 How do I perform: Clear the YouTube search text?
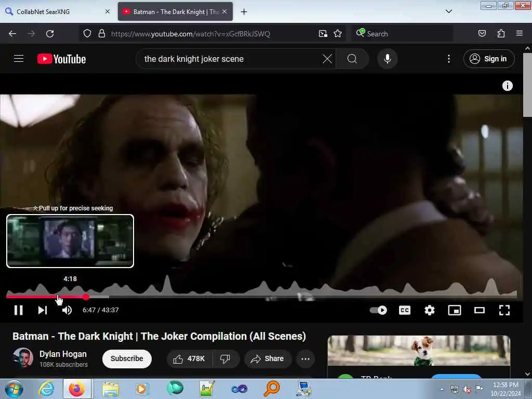(327, 59)
